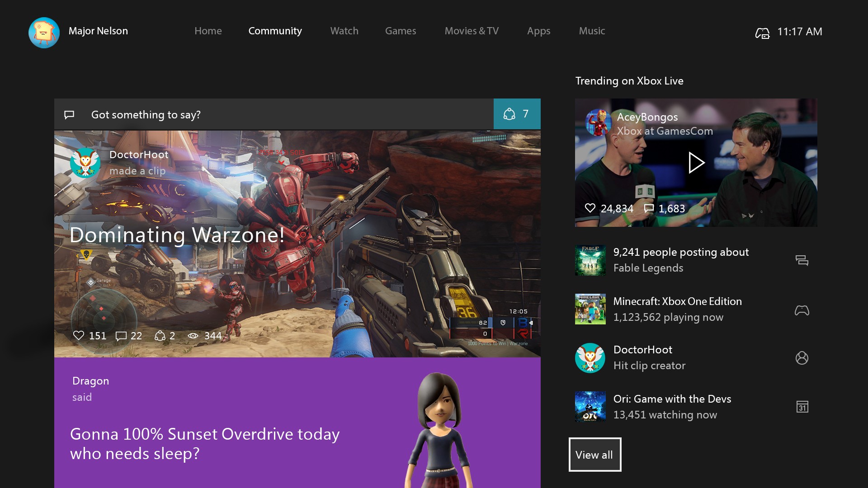The image size is (868, 488).
Task: Select Ori: Game with the Devs thumbnail
Action: coord(590,407)
